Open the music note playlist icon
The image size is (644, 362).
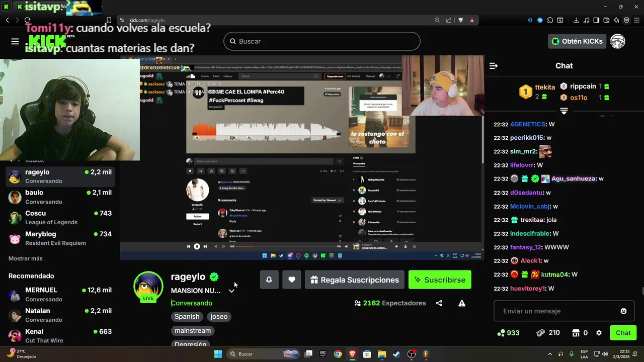point(586,20)
